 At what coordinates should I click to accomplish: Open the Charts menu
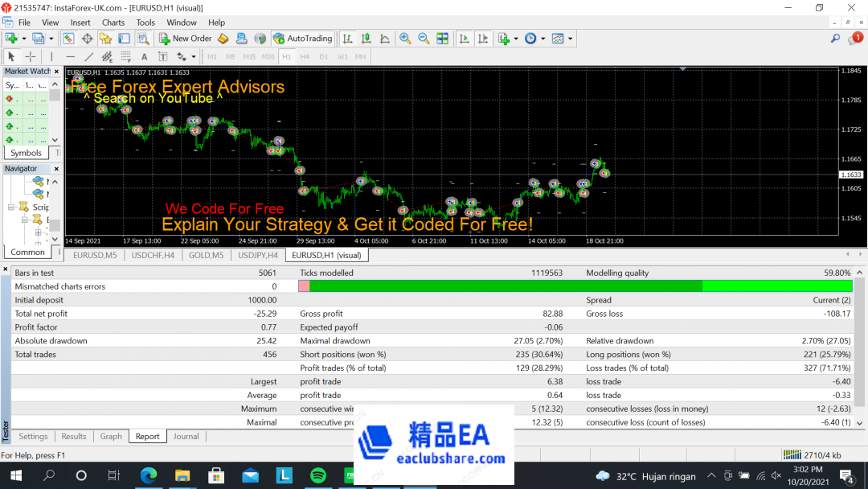[113, 23]
